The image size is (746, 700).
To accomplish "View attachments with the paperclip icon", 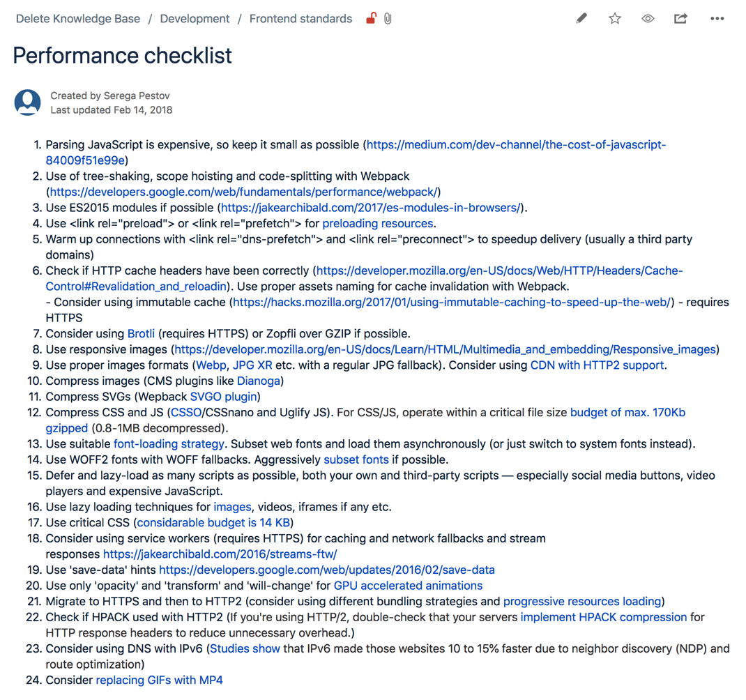I will (388, 18).
